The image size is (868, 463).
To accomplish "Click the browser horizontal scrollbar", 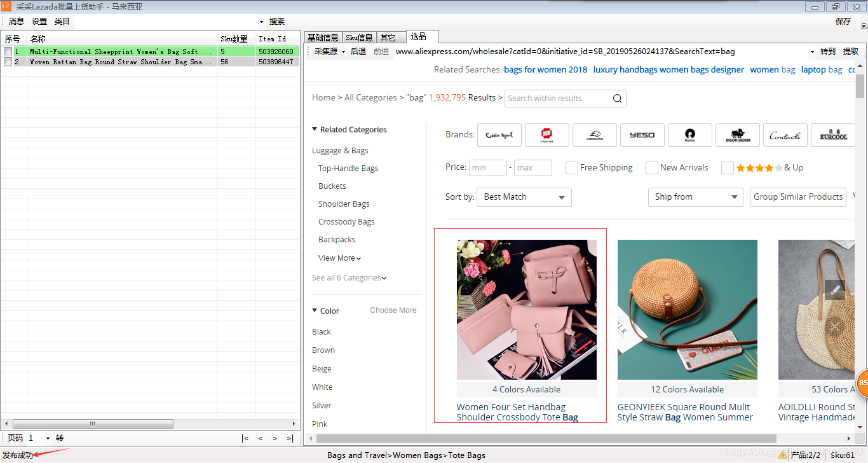I will click(x=546, y=438).
